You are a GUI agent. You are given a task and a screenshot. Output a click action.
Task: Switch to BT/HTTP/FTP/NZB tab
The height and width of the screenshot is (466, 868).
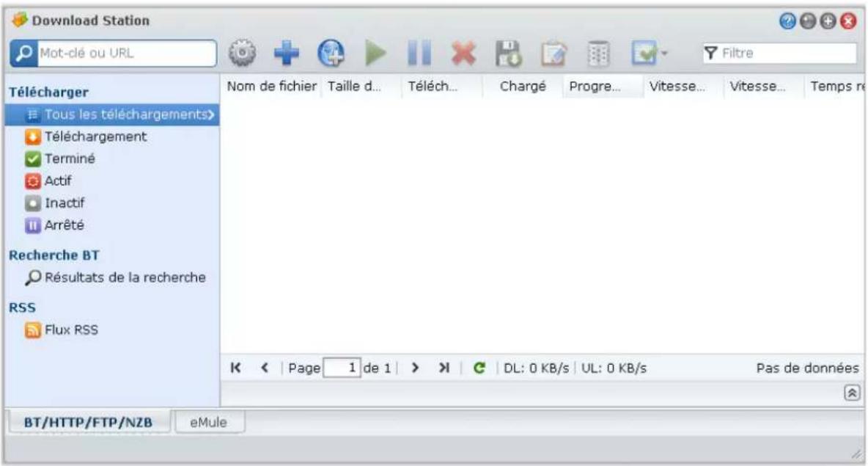[x=88, y=423]
